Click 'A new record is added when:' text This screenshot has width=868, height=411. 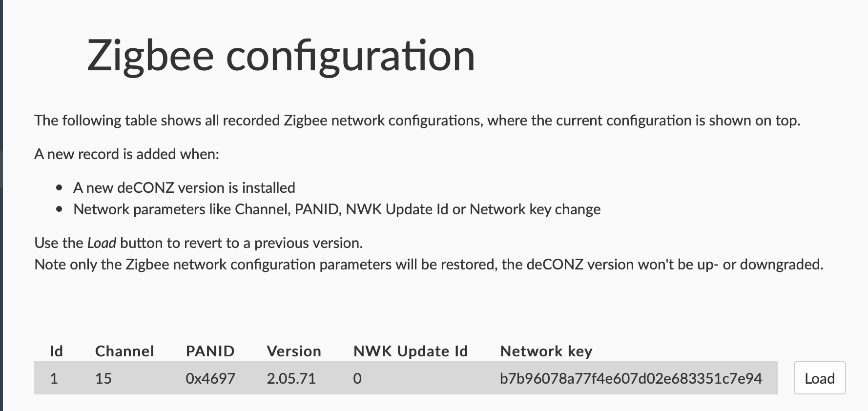(127, 154)
